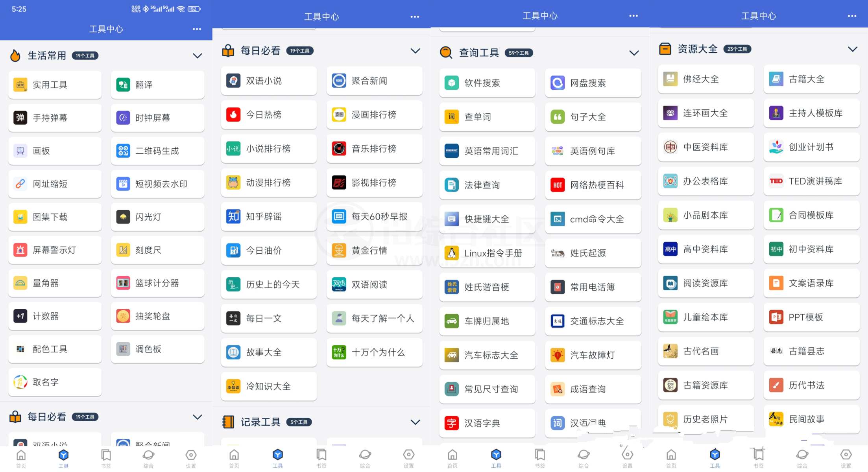Viewport: 868px width, 472px height.
Task: Open the 今日热榜 trending list
Action: [x=268, y=114]
